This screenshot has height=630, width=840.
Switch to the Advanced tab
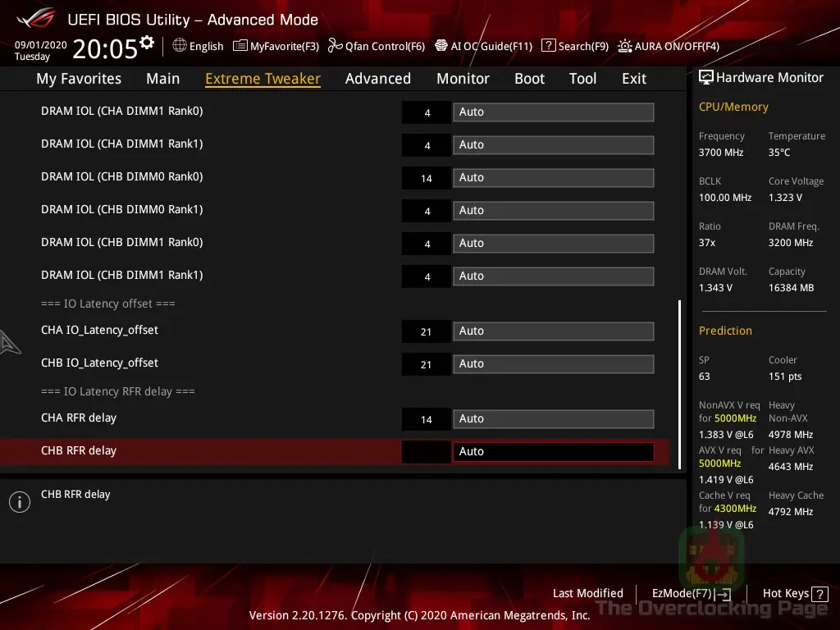point(377,79)
